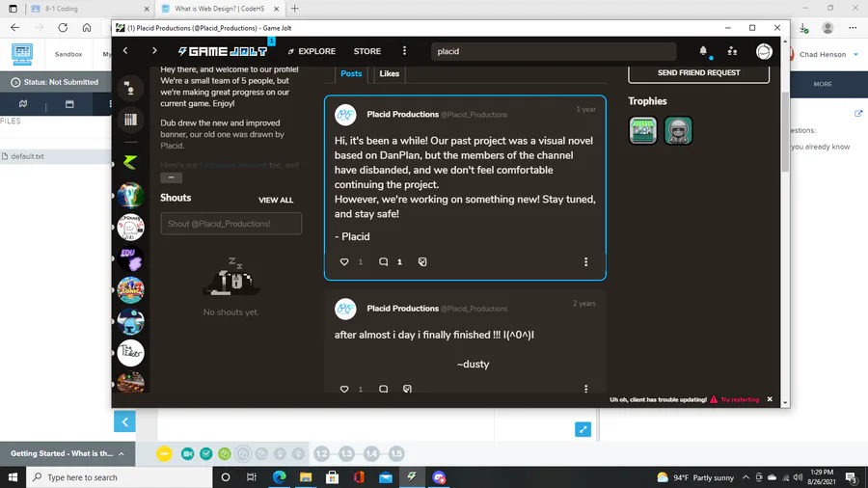
Task: Select the default.txt file in CodeHS
Action: click(27, 156)
